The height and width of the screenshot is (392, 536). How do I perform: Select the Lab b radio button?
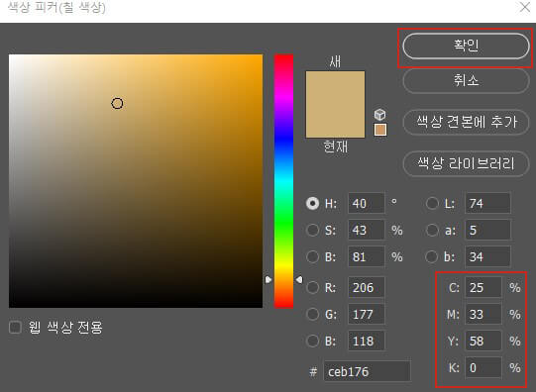pos(432,256)
